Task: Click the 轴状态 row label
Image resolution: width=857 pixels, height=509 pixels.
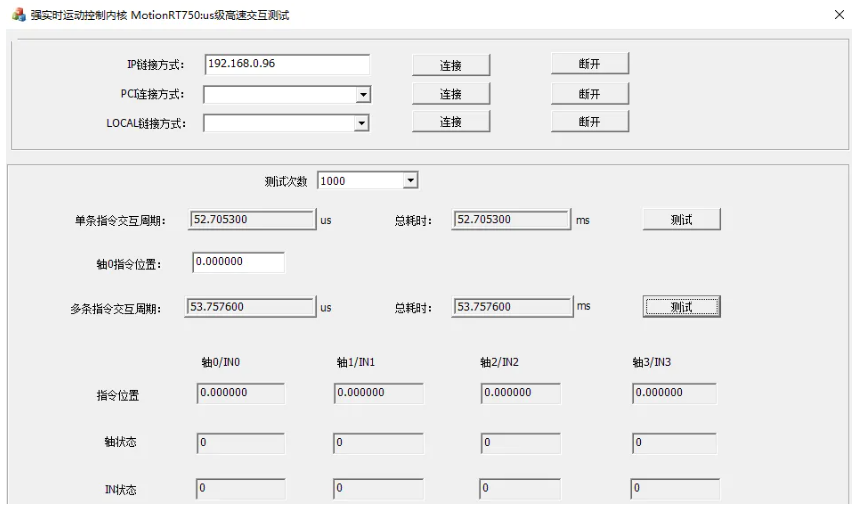Action: [120, 442]
